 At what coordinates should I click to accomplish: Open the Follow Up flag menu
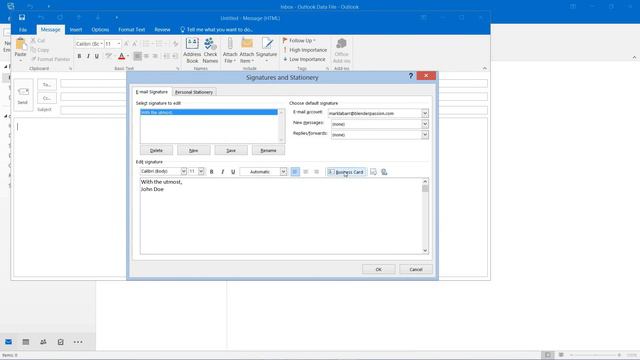[299, 40]
